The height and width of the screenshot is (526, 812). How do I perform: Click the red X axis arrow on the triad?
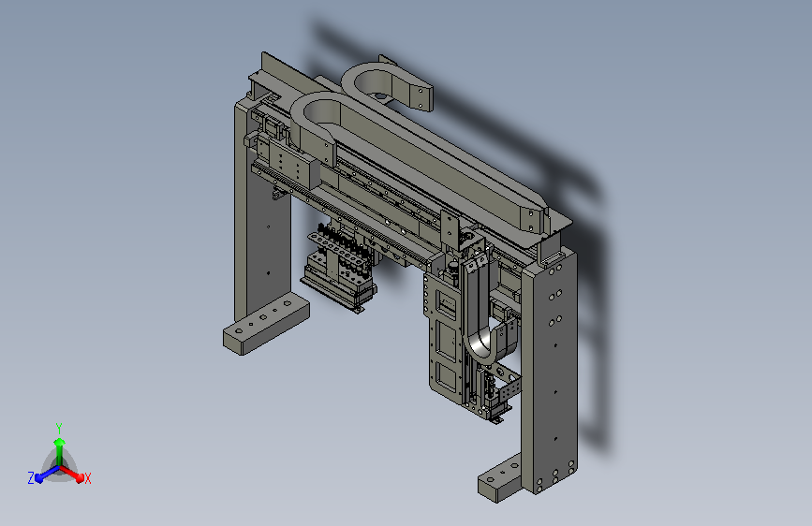[73, 474]
